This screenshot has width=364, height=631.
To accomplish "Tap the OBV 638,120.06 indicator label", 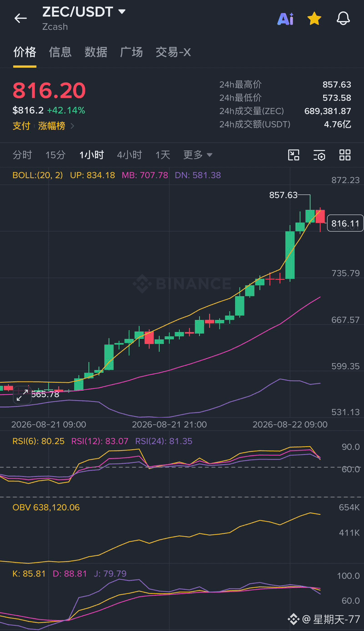I will tap(46, 507).
